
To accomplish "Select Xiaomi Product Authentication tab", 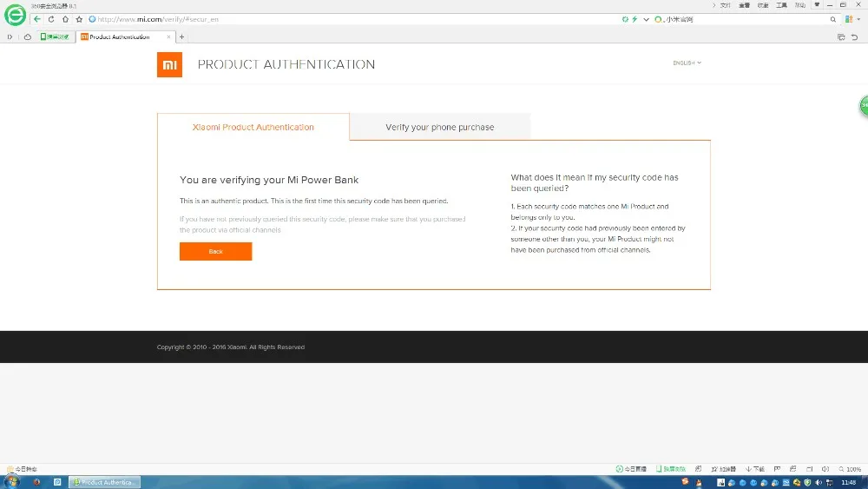I will tap(253, 127).
